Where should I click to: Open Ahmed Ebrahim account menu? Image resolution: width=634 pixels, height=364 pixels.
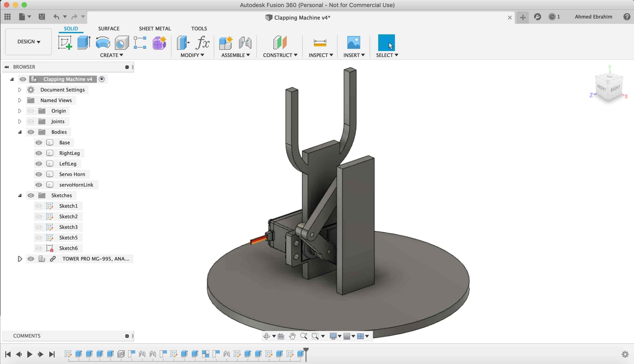(x=593, y=17)
